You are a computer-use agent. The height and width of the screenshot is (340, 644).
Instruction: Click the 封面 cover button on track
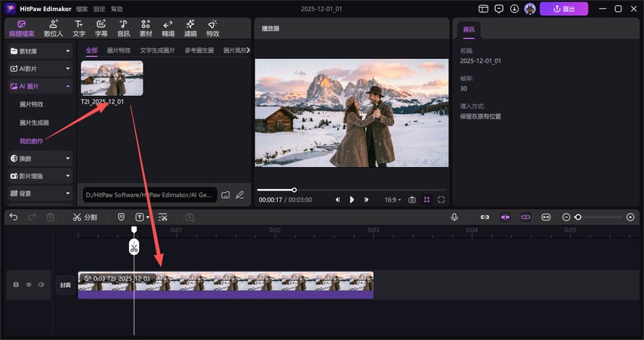[x=66, y=285]
